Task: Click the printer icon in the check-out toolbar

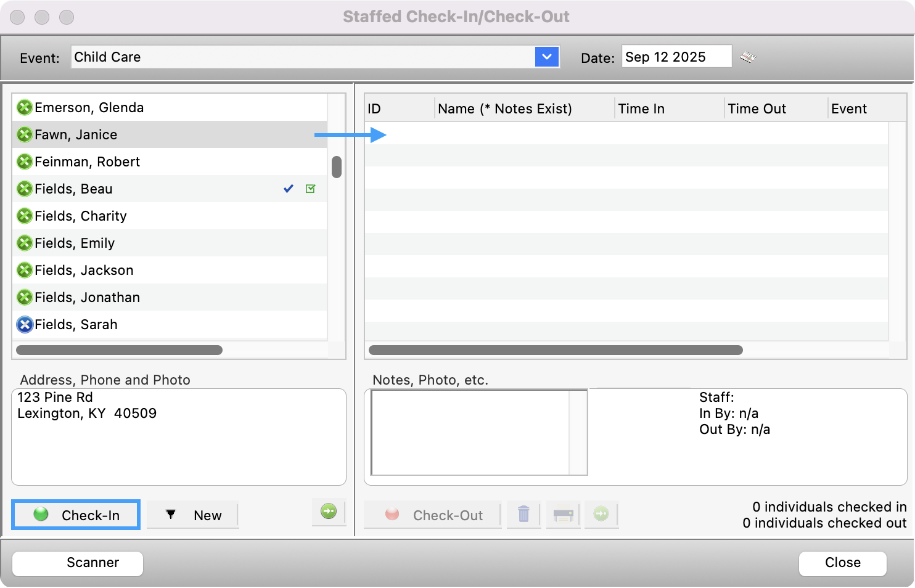Action: pyautogui.click(x=562, y=515)
